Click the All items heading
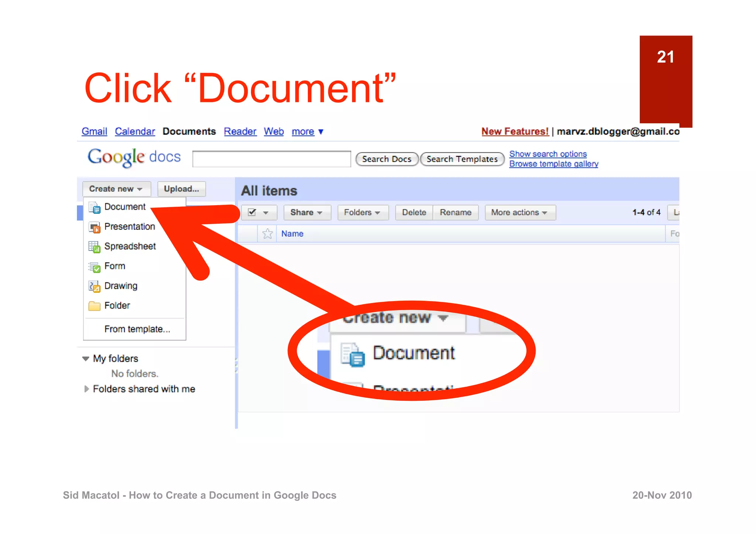756x534 pixels. coord(269,191)
